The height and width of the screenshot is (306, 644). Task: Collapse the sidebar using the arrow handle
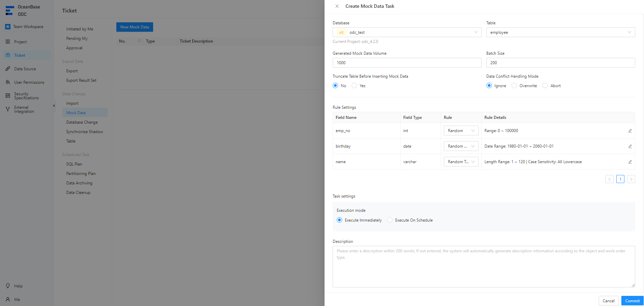[53, 106]
